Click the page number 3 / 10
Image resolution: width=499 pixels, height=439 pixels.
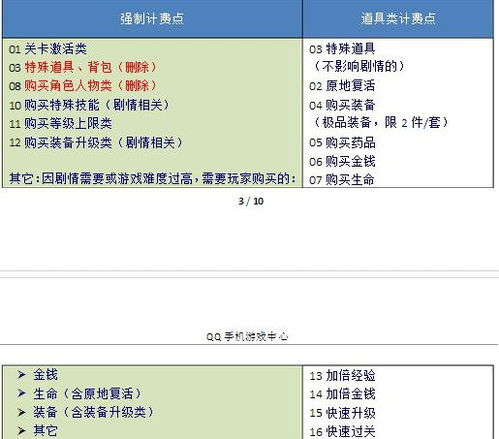pyautogui.click(x=251, y=201)
